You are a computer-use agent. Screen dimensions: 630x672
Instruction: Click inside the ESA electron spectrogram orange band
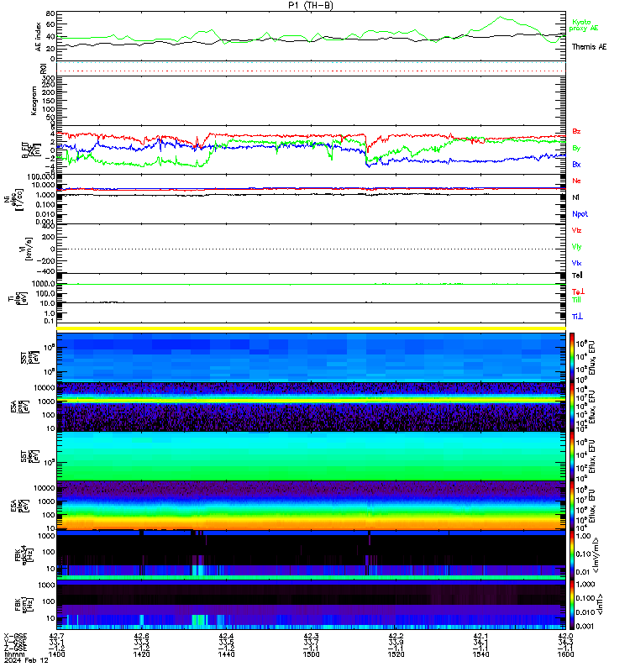(311, 523)
